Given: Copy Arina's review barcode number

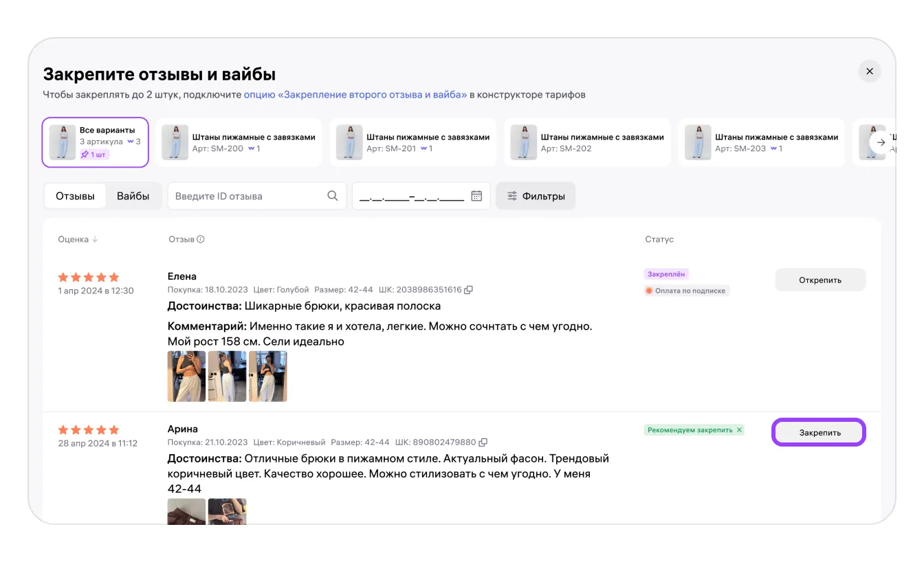Looking at the screenshot, I should pyautogui.click(x=483, y=442).
